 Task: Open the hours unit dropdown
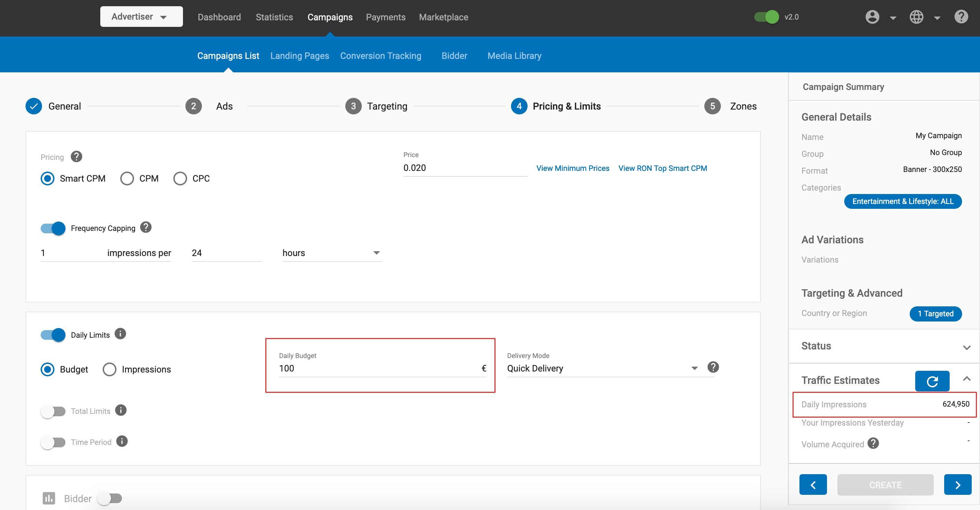pos(332,253)
